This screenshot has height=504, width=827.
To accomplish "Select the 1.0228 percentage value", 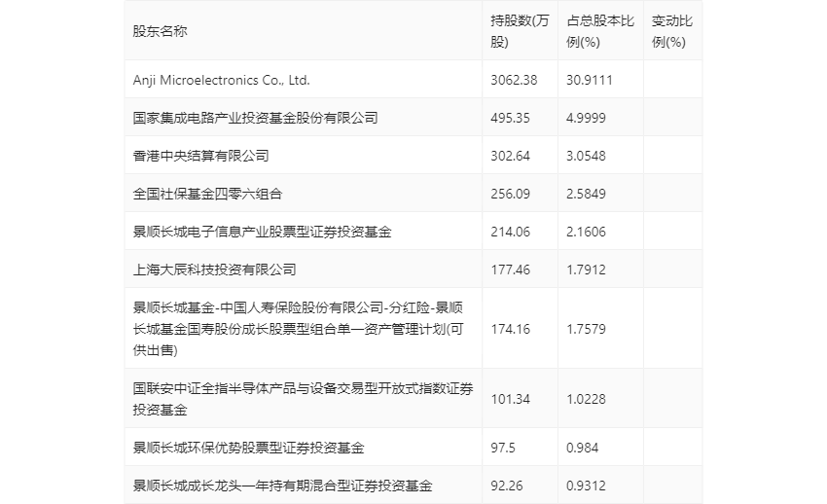I will (586, 400).
